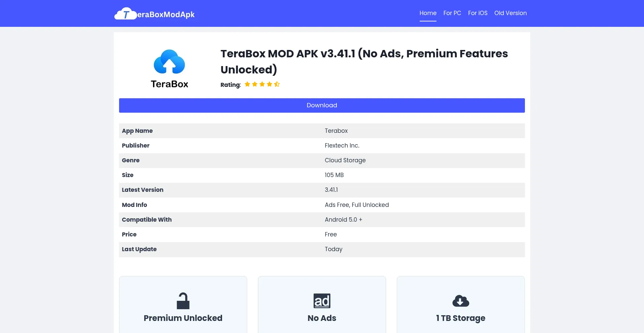The width and height of the screenshot is (644, 333).
Task: Click the Rating: label
Action: point(231,85)
